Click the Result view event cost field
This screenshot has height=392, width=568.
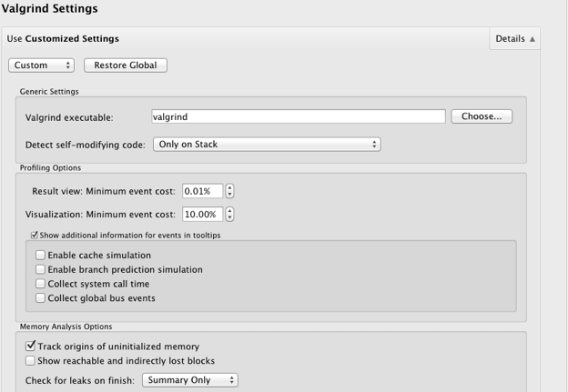pyautogui.click(x=202, y=191)
